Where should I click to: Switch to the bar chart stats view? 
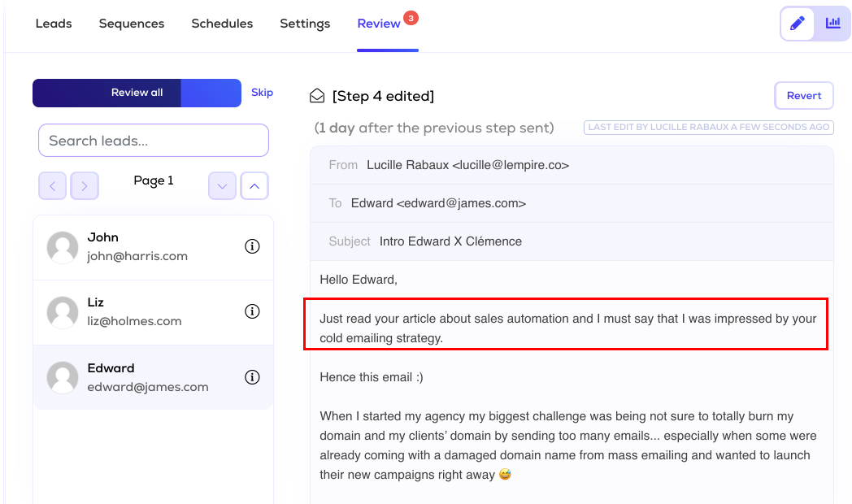click(x=832, y=24)
